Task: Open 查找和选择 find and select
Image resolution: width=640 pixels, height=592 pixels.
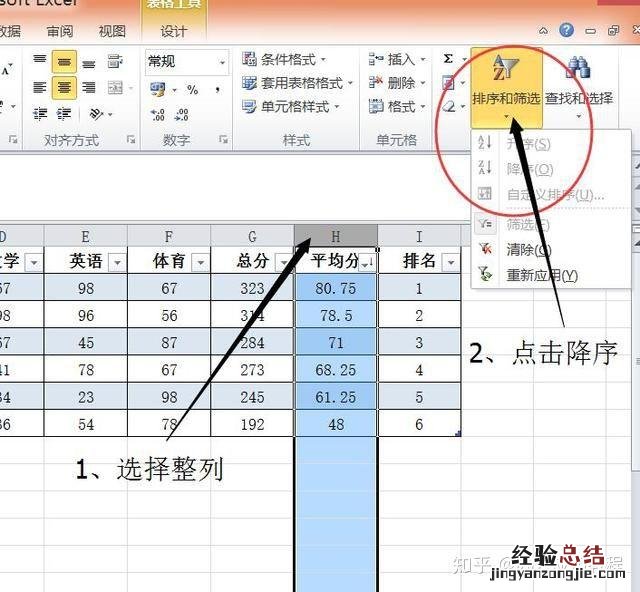Action: coord(579,88)
